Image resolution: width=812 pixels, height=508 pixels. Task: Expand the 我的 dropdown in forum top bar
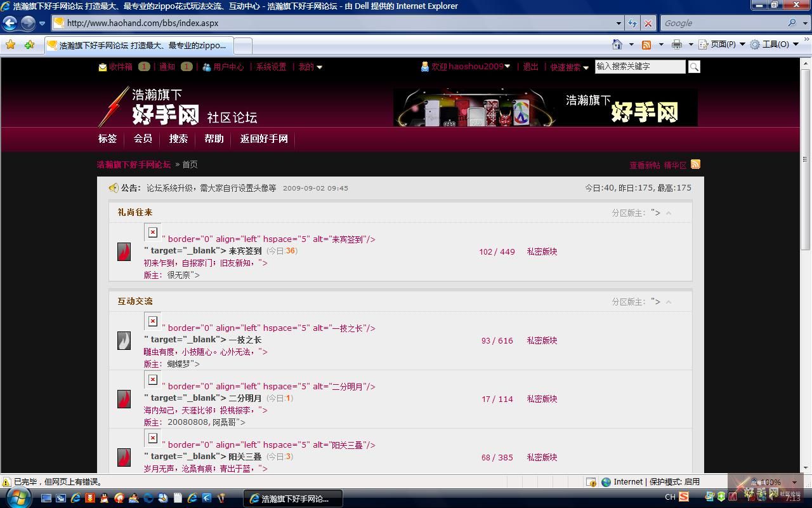pyautogui.click(x=320, y=67)
